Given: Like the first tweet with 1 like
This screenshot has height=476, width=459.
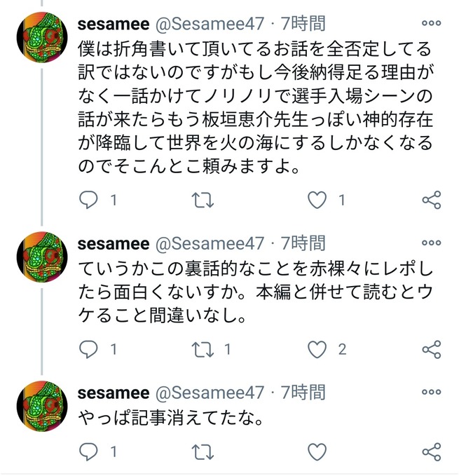Looking at the screenshot, I should [317, 200].
